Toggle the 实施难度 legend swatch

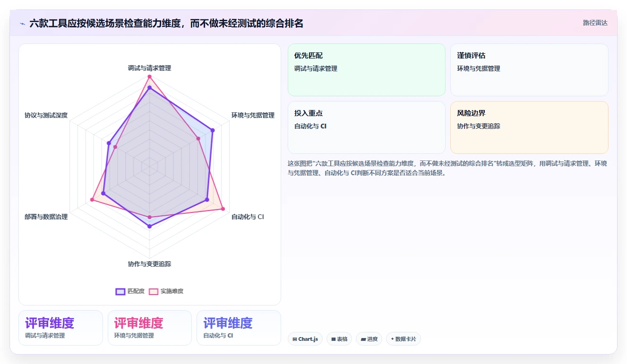pyautogui.click(x=154, y=291)
